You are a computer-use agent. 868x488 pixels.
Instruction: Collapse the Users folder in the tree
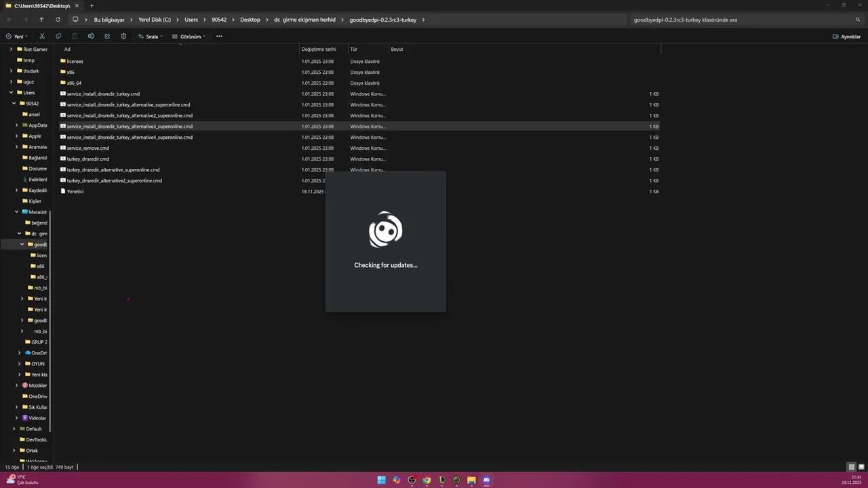click(x=11, y=93)
